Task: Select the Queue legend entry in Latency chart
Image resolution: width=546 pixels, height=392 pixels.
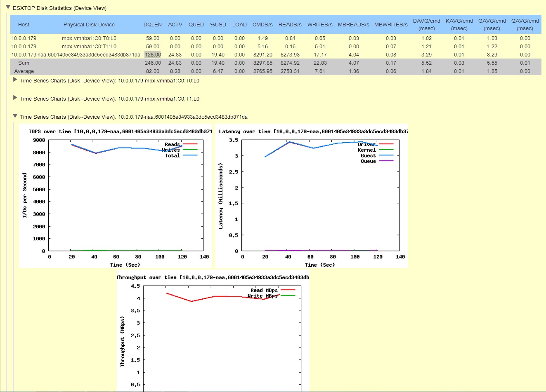Action: [369, 161]
